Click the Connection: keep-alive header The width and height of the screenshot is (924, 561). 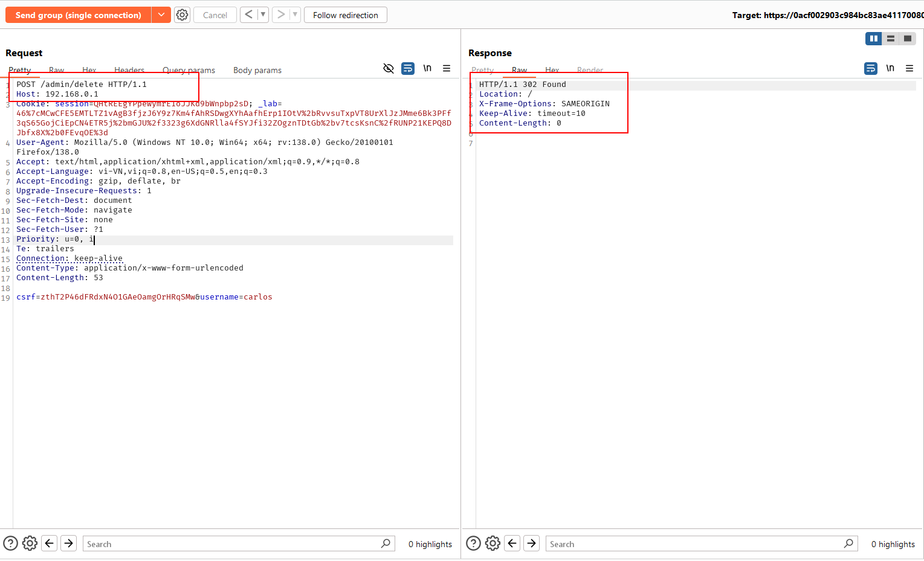tap(69, 258)
